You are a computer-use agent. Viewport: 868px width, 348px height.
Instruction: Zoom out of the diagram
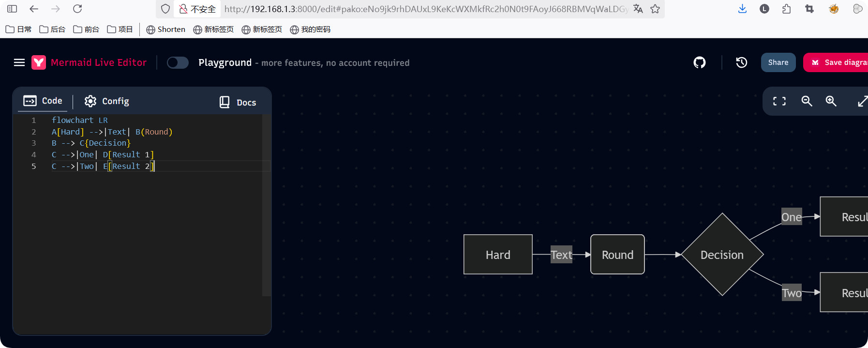point(807,101)
